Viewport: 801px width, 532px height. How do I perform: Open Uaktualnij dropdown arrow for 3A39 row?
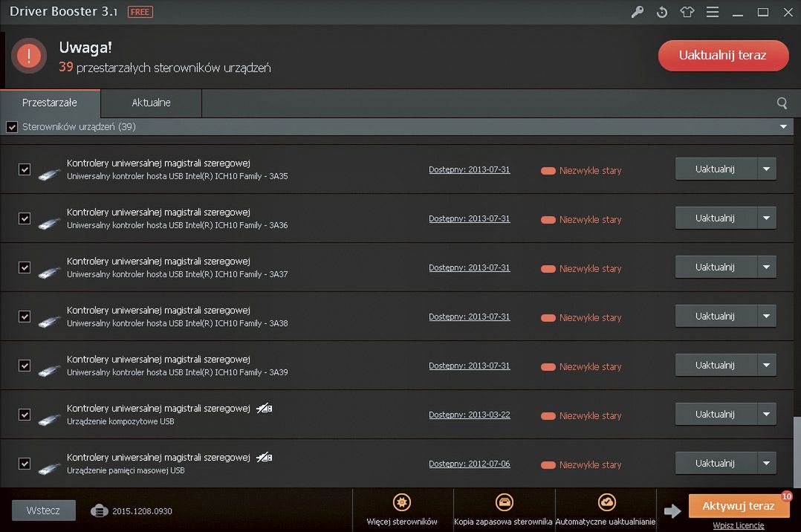click(766, 366)
